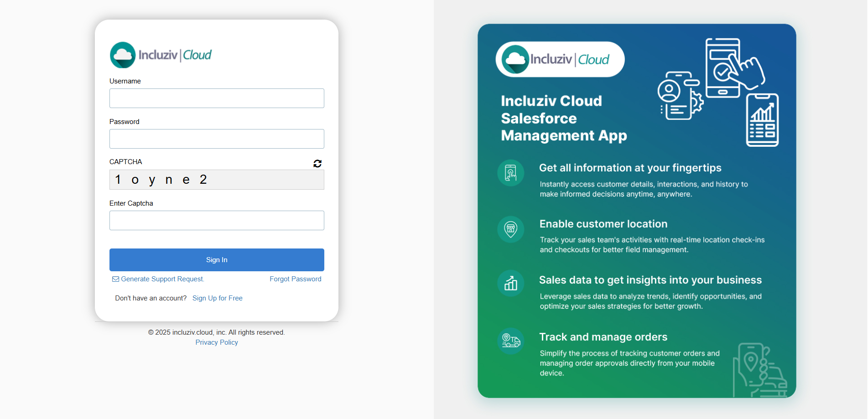Click the CAPTCHA label
The height and width of the screenshot is (419, 868).
click(126, 162)
